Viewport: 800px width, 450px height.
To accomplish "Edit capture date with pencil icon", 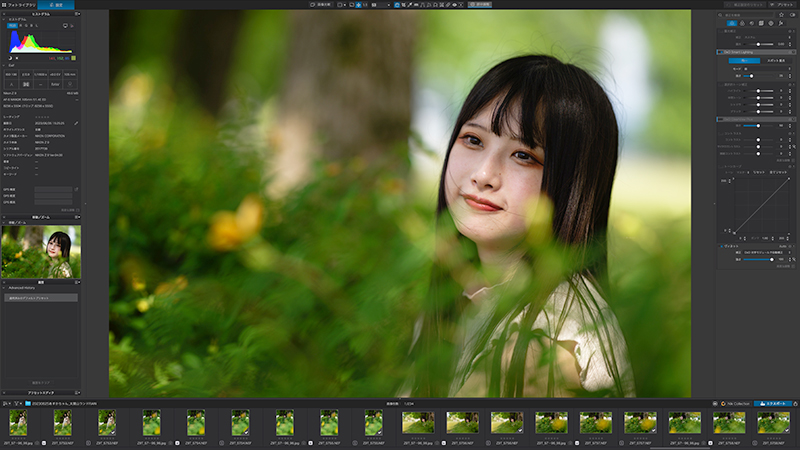I will tap(76, 123).
